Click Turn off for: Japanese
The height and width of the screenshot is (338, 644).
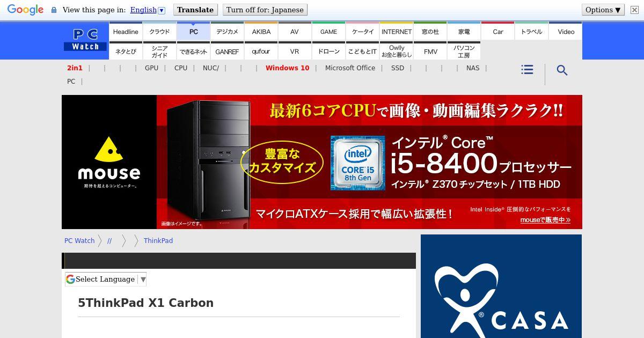(265, 10)
